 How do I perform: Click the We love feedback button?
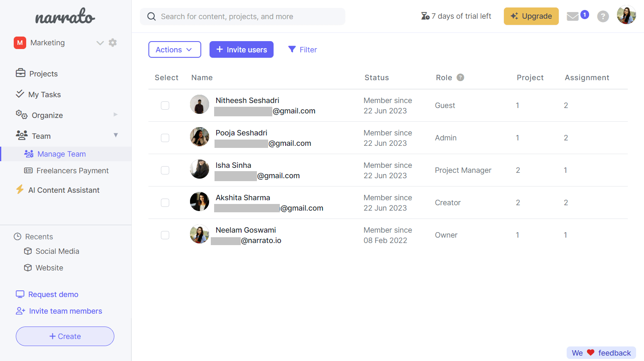coord(601,353)
